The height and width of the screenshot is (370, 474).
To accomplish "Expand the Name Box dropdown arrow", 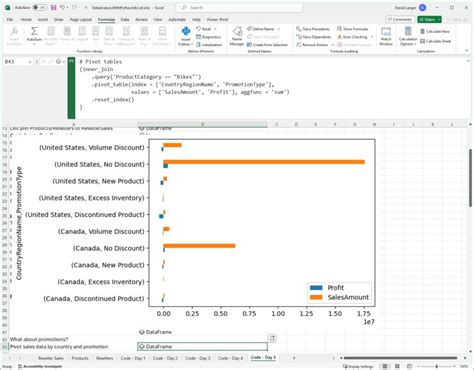I will click(30, 62).
